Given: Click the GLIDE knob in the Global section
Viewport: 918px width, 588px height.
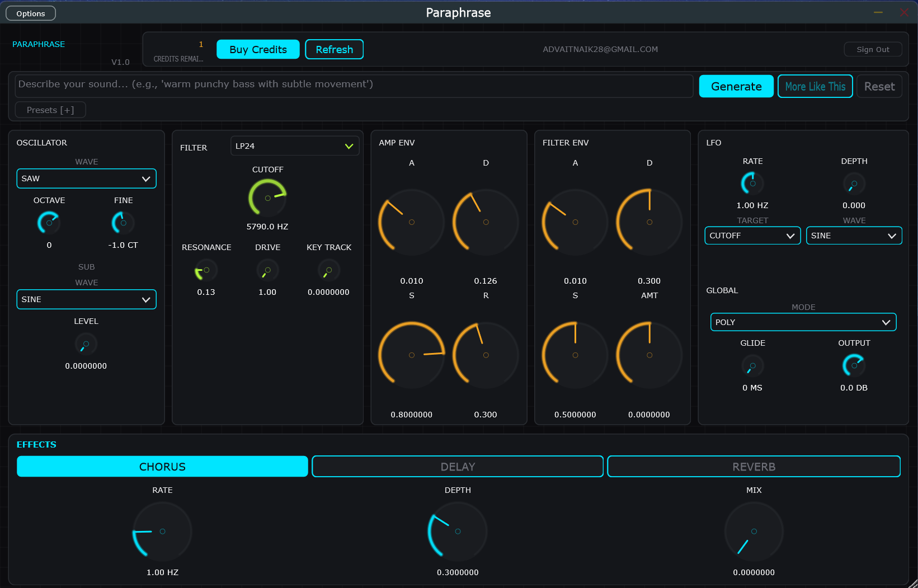Looking at the screenshot, I should (x=752, y=366).
